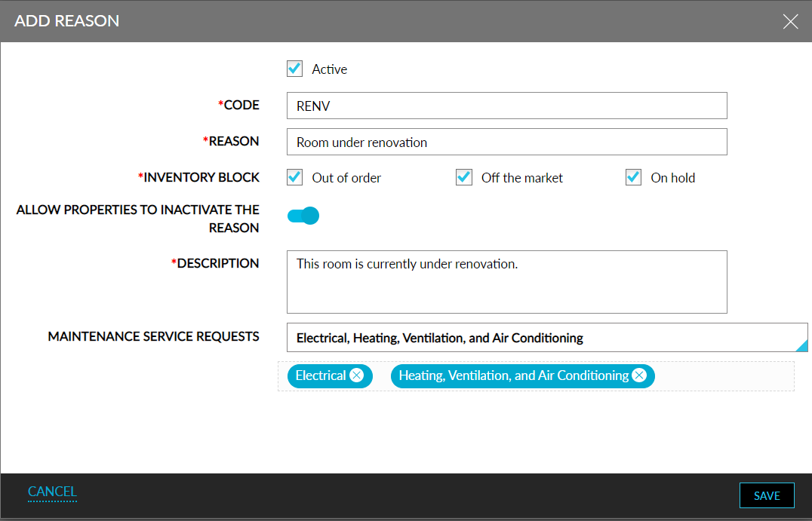Viewport: 812px width, 521px height.
Task: Switch off Allow properties to inactivate toggle
Action: (303, 216)
